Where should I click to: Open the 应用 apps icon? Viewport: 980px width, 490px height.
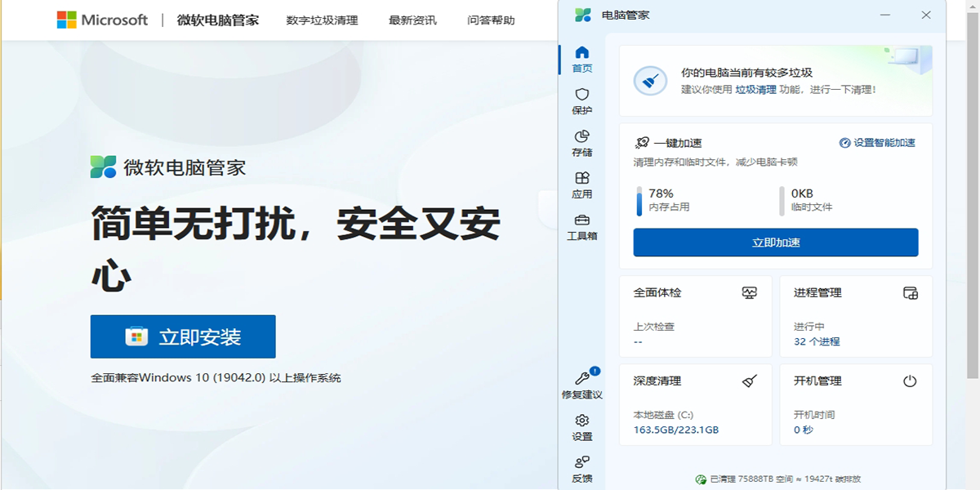click(582, 178)
